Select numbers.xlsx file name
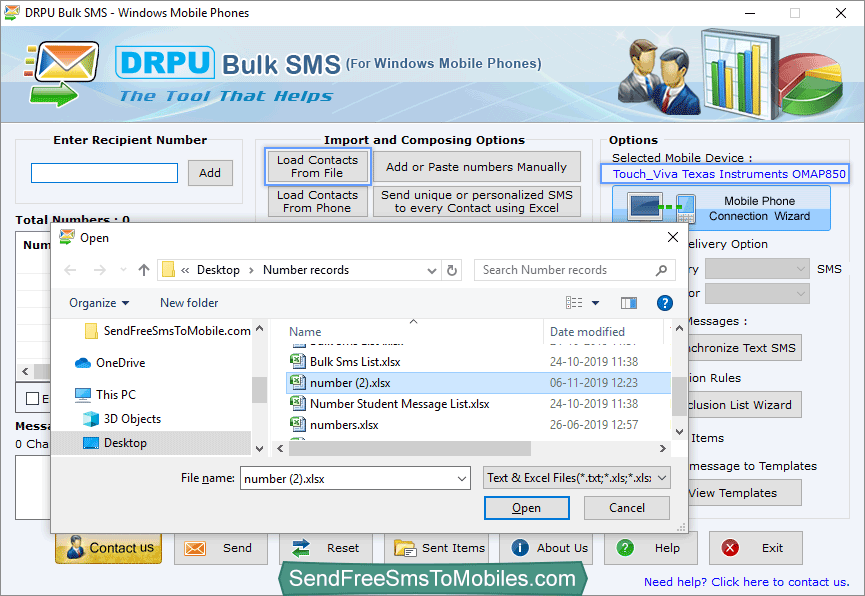This screenshot has width=865, height=596. [344, 424]
